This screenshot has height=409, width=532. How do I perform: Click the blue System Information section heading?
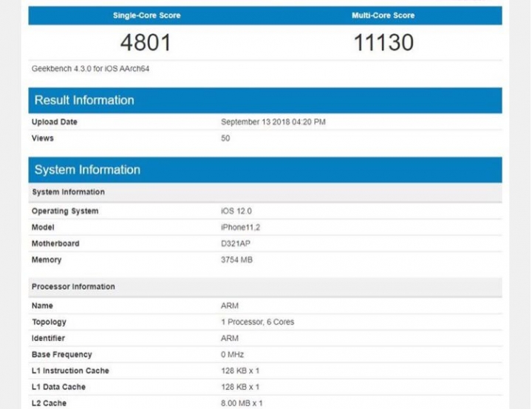pos(87,169)
